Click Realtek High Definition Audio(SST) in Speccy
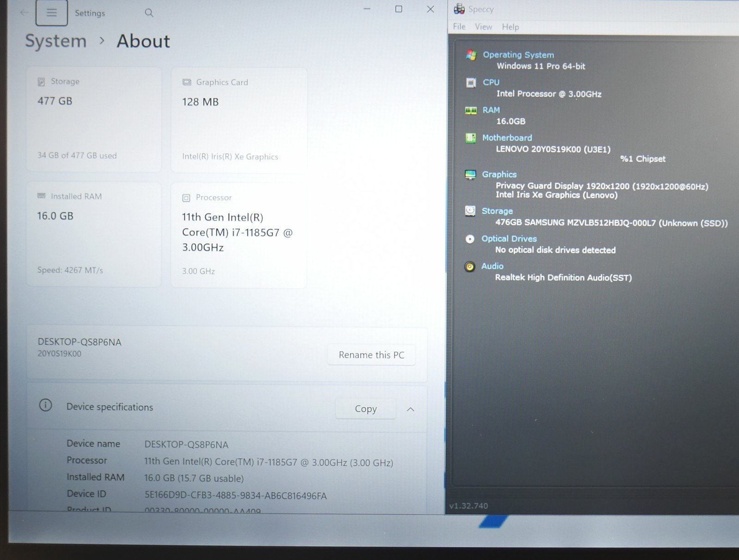The width and height of the screenshot is (739, 560). coord(563,278)
